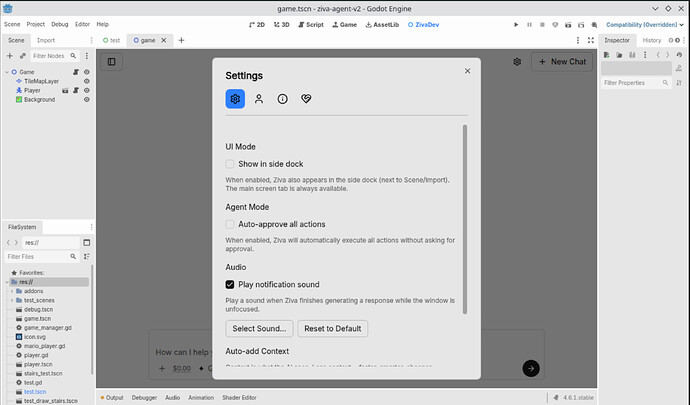The width and height of the screenshot is (690, 405).
Task: Toggle visibility of the Game node
Action: click(87, 72)
